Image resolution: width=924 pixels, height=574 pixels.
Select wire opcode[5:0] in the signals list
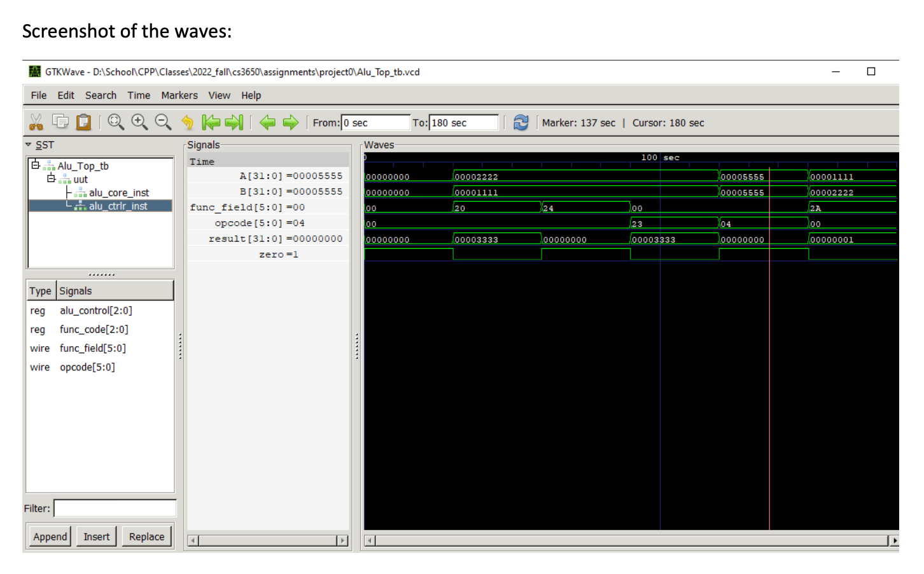(87, 367)
